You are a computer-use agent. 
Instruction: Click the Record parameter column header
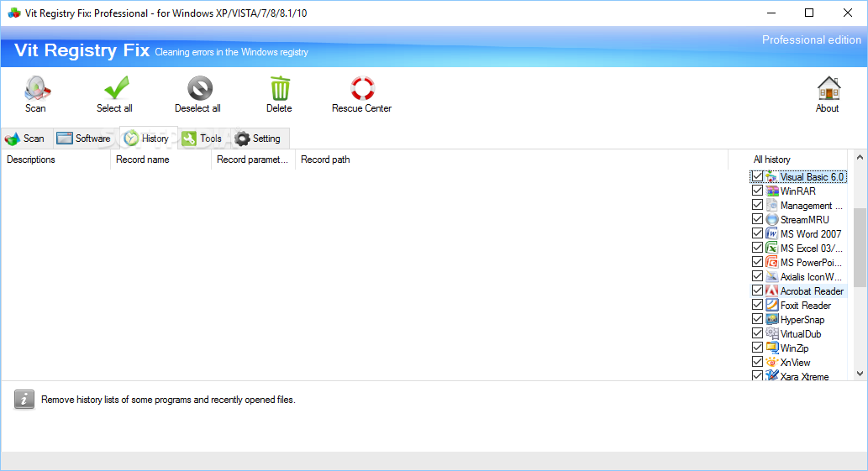pos(253,160)
